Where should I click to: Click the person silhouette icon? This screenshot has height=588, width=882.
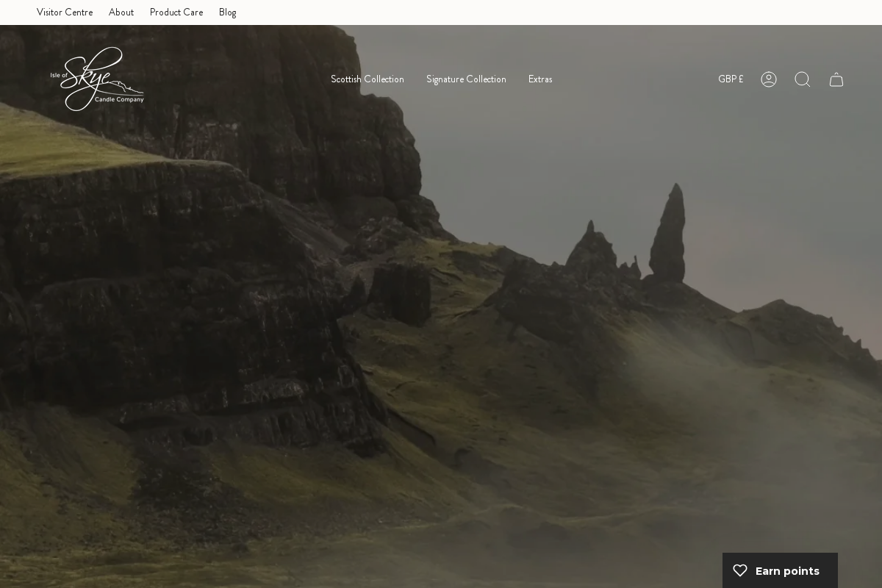tap(769, 79)
